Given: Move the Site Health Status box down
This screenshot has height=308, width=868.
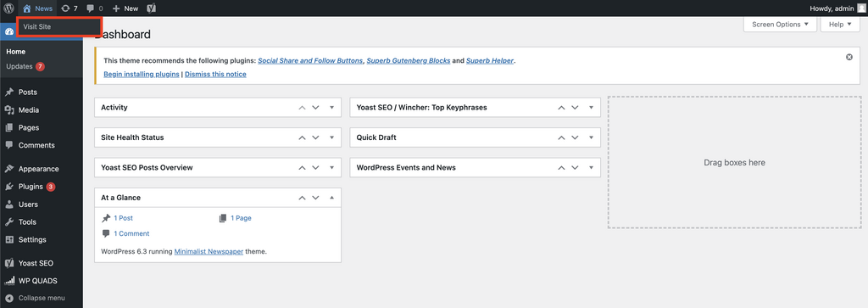Looking at the screenshot, I should point(315,137).
